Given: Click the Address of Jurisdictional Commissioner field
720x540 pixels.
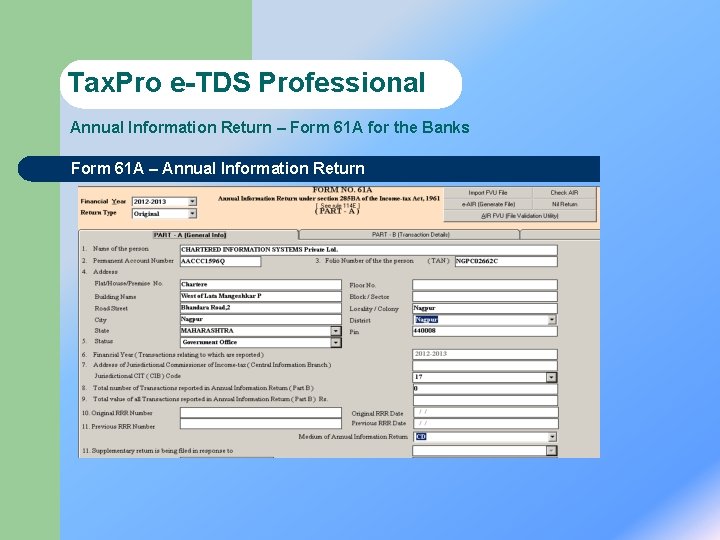Looking at the screenshot, I should click(x=485, y=366).
